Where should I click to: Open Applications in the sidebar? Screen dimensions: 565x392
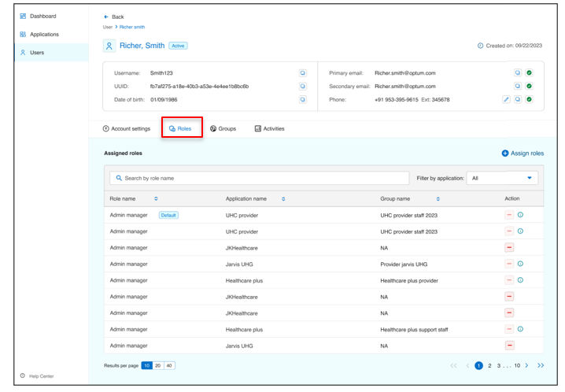(51, 34)
